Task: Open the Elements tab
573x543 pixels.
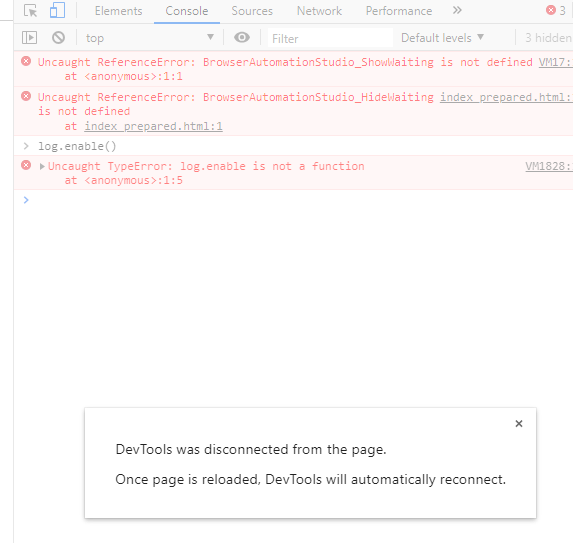Action: [118, 11]
